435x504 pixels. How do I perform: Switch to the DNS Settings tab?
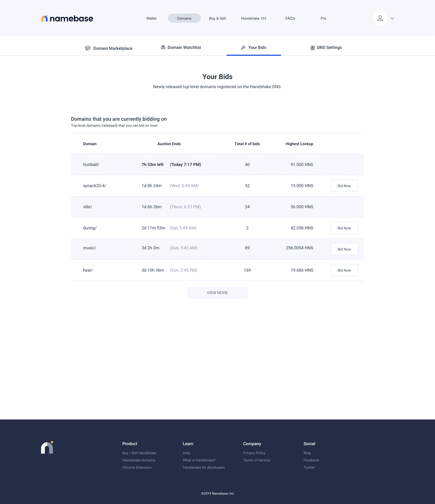pos(326,47)
